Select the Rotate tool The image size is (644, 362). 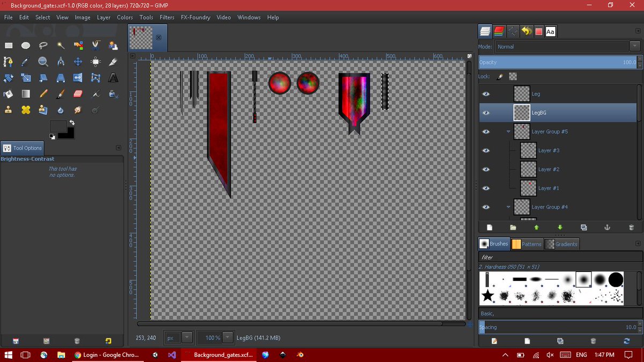click(9, 78)
